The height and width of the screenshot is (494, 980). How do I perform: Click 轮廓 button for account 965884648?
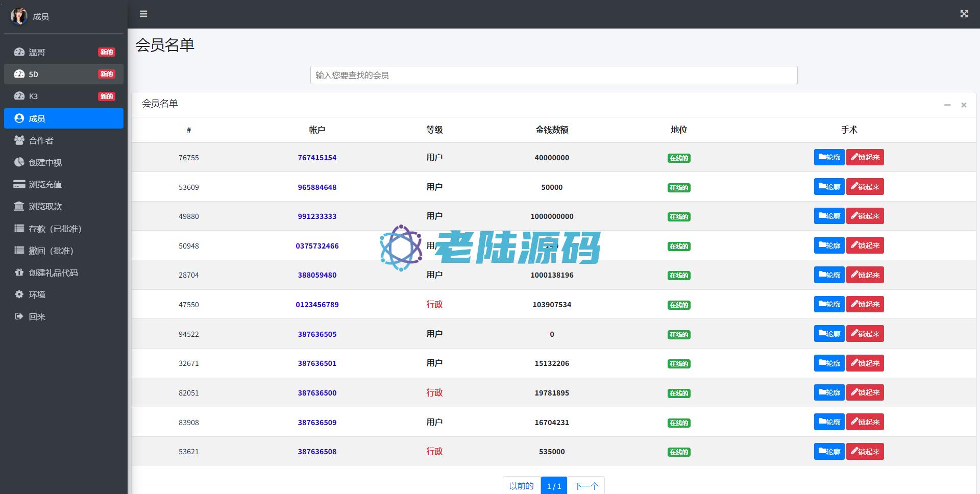click(829, 187)
